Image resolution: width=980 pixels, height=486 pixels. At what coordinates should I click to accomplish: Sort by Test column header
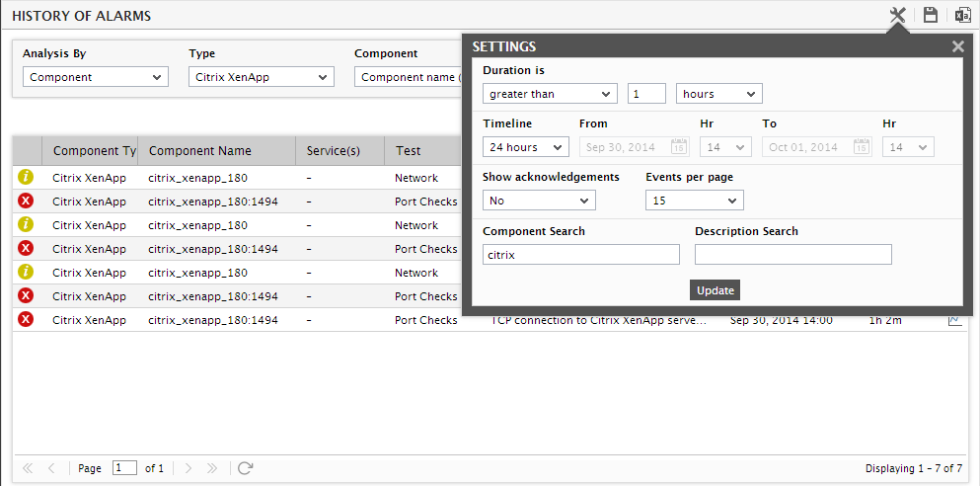click(421, 151)
